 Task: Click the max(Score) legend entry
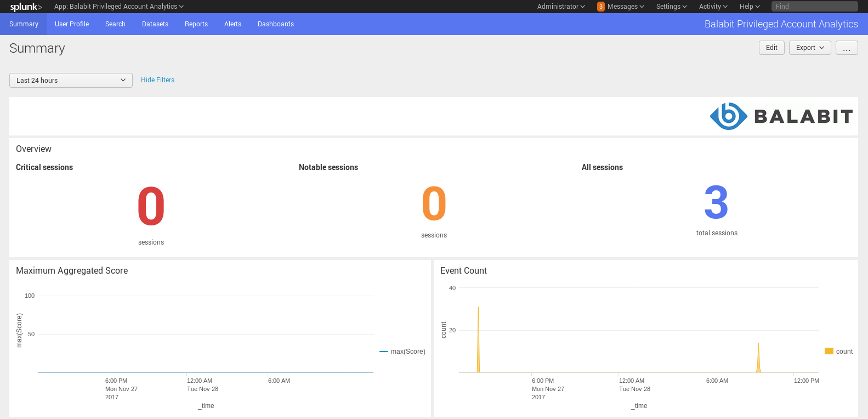[402, 352]
